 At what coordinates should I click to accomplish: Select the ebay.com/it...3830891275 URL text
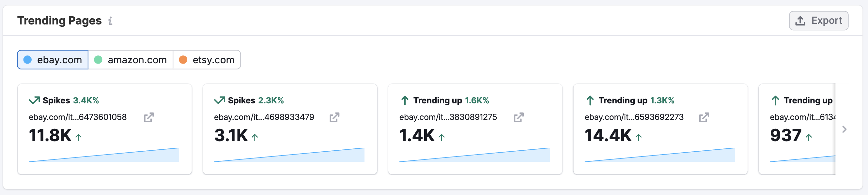point(448,117)
